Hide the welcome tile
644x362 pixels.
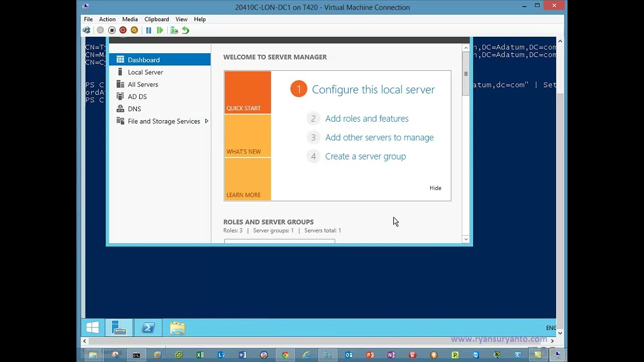point(435,188)
